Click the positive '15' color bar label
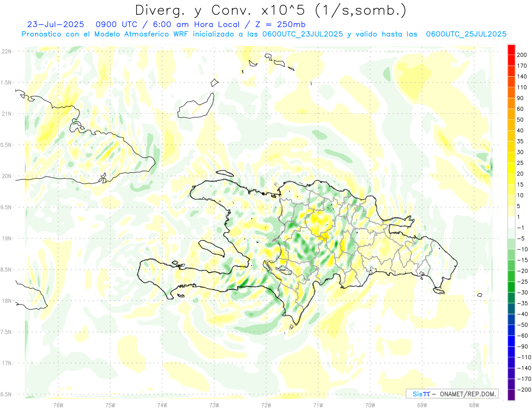The width and height of the screenshot is (532, 411). (x=520, y=184)
